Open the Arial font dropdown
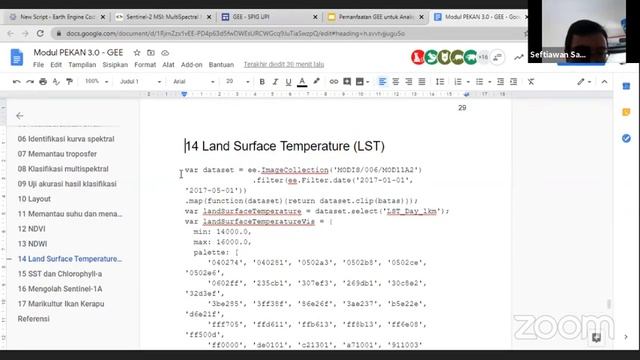 [x=193, y=82]
